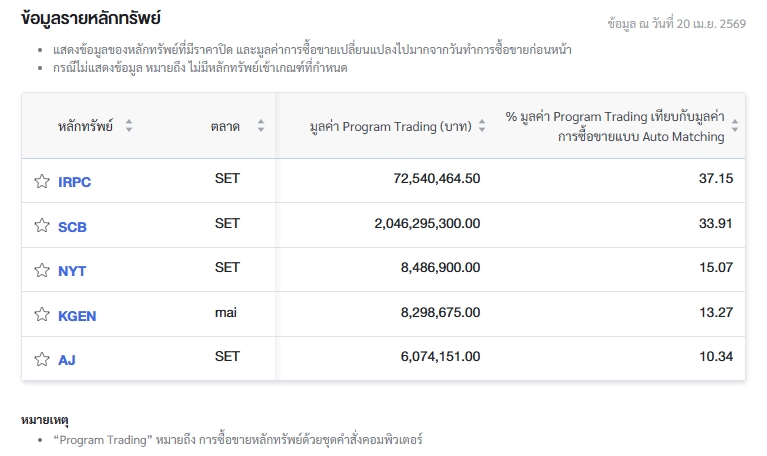Click the mai market cell for KGEN

coord(226,313)
